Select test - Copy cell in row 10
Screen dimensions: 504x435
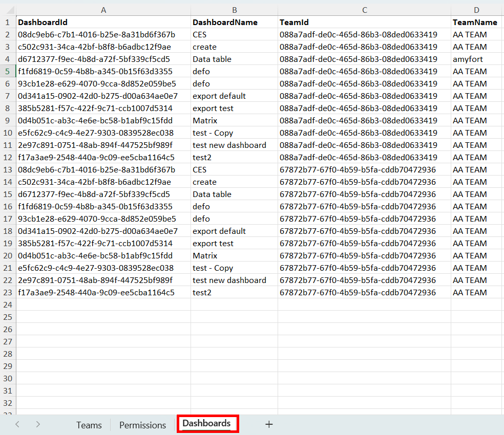pyautogui.click(x=234, y=133)
